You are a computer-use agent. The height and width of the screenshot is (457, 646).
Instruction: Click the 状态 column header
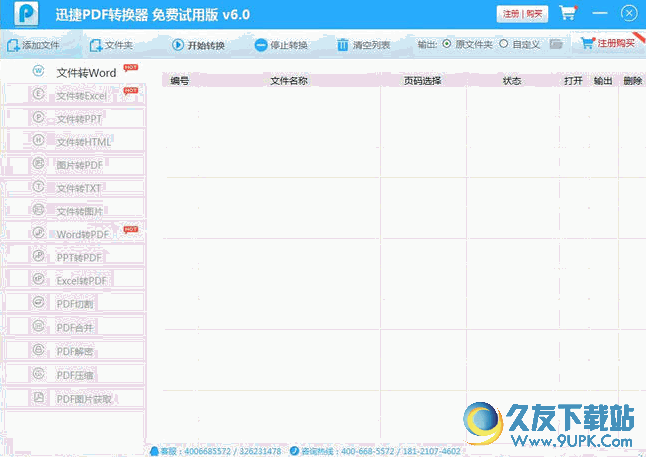click(x=512, y=81)
